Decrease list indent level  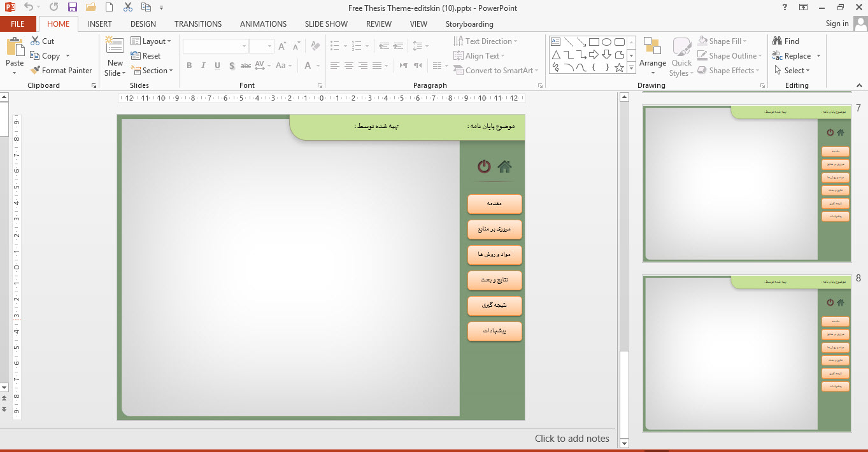(x=384, y=46)
